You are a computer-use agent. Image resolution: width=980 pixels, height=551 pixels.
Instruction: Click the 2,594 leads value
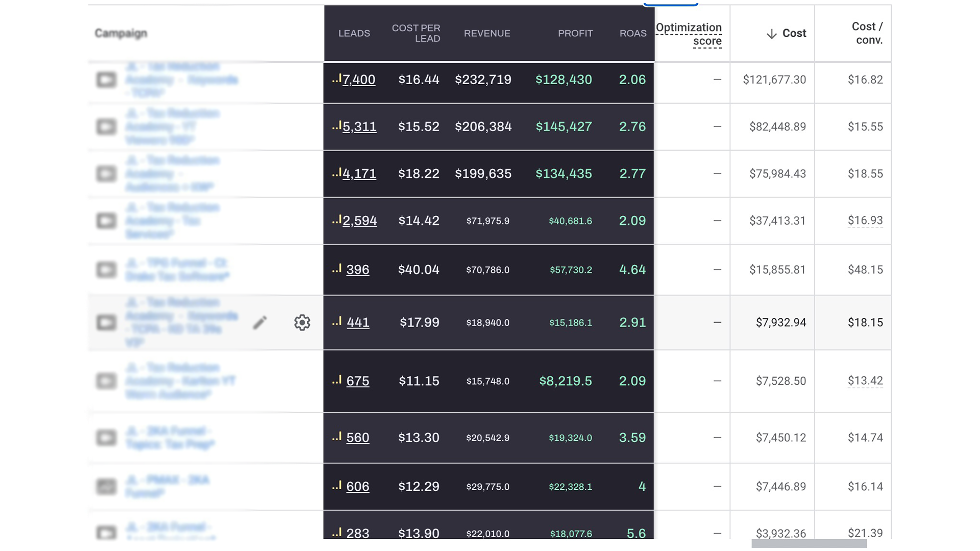click(360, 220)
